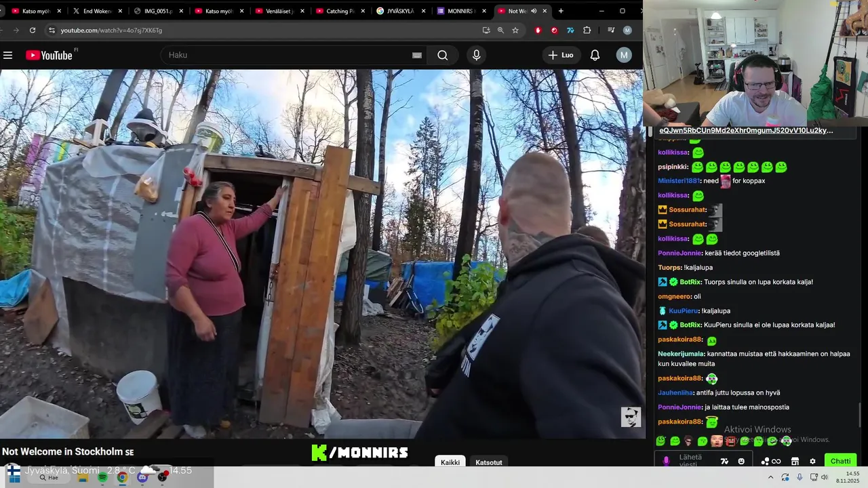Reload the page in Chrome
Image resolution: width=868 pixels, height=488 pixels.
[x=33, y=30]
